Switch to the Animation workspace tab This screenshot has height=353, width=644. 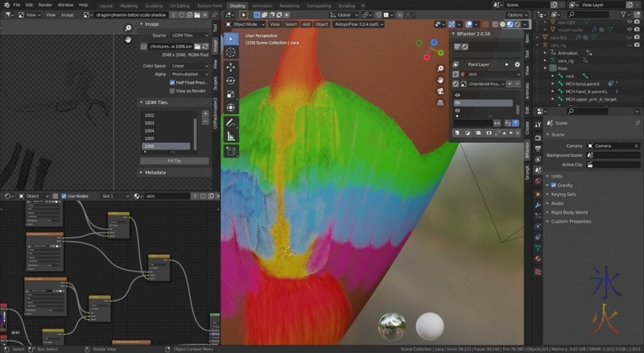coord(262,5)
